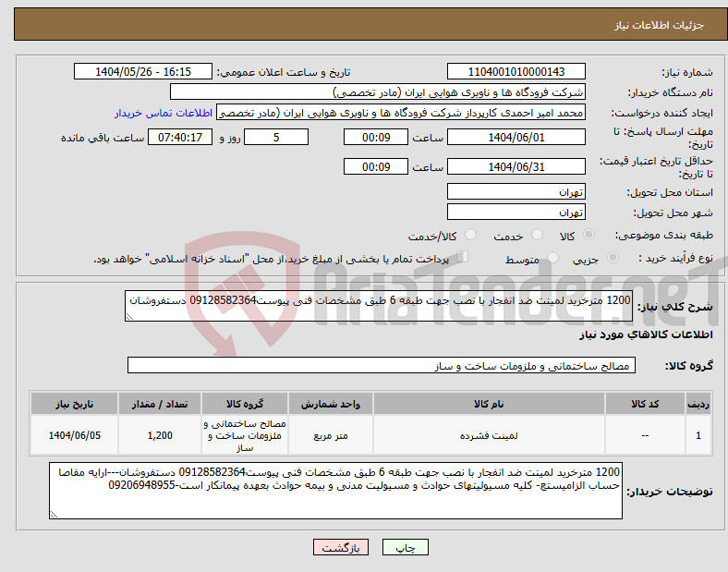This screenshot has width=728, height=572.
Task: Click the response deadline time 00:09 field
Action: [x=376, y=138]
